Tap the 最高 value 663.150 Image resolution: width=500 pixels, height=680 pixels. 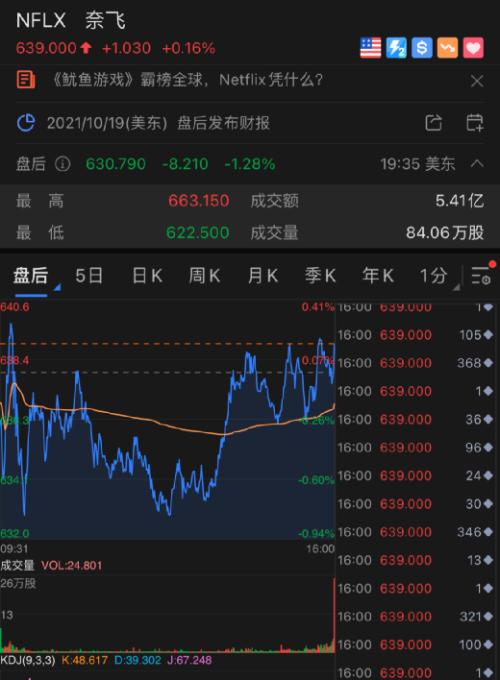199,201
